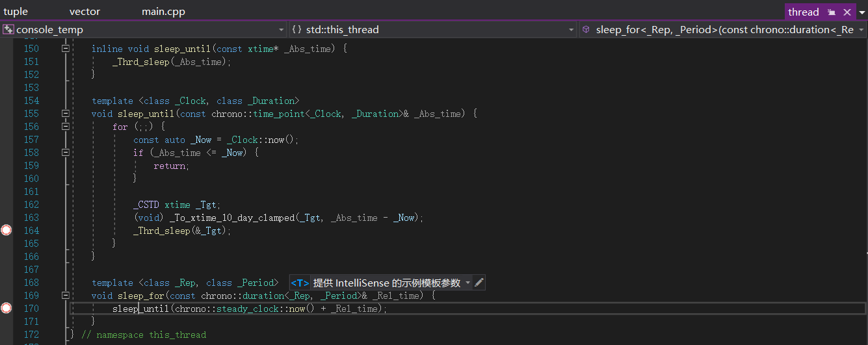Click the template declaration on line 154

pyautogui.click(x=195, y=101)
